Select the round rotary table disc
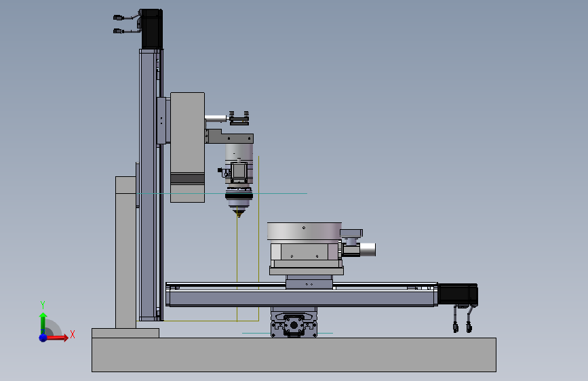The height and width of the screenshot is (381, 588). click(304, 230)
